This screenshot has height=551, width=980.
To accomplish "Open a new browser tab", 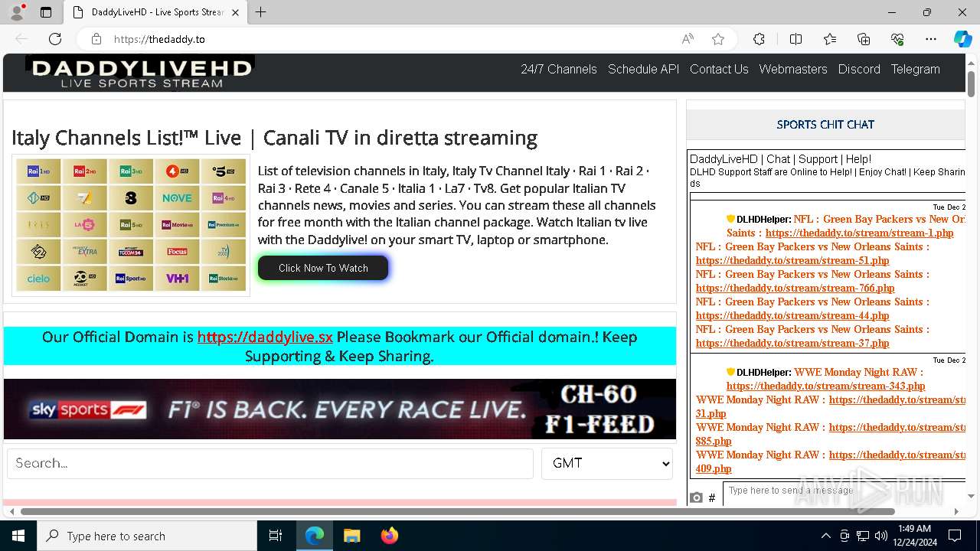I will pos(261,12).
